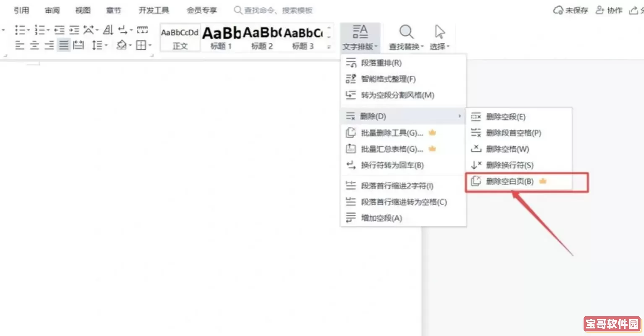Click the borders grid icon

[x=141, y=45]
